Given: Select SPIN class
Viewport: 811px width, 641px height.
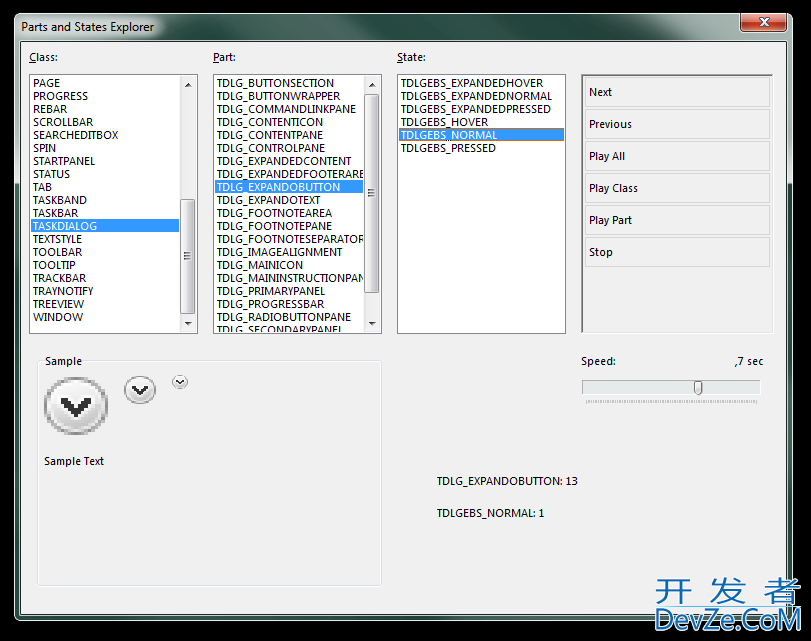Looking at the screenshot, I should tap(106, 148).
